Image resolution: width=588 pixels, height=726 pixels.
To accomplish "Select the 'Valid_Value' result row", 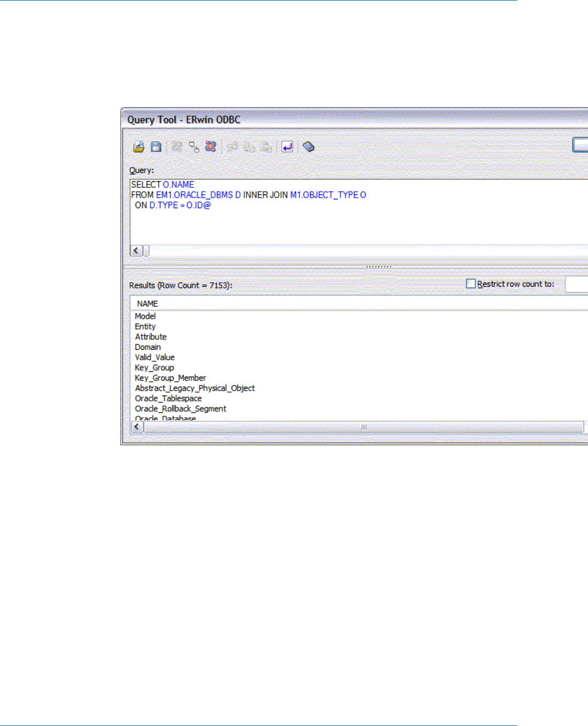I will click(155, 358).
